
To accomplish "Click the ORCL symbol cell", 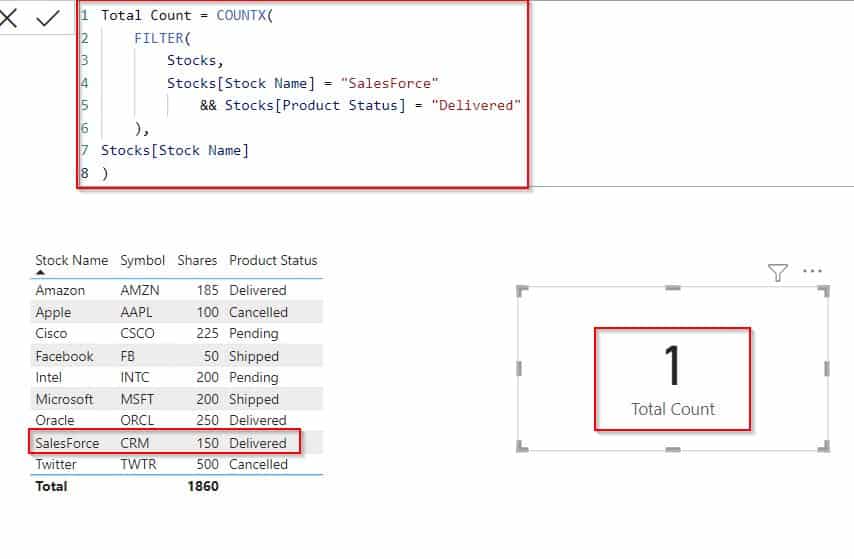I will pyautogui.click(x=137, y=421).
